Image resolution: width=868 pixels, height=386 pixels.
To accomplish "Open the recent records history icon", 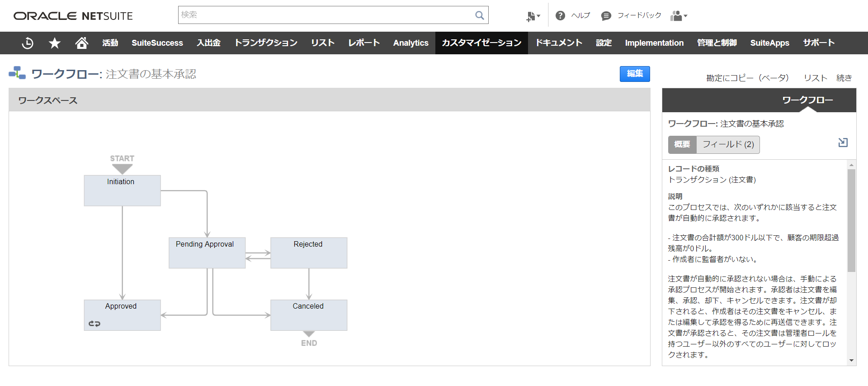I will 28,43.
